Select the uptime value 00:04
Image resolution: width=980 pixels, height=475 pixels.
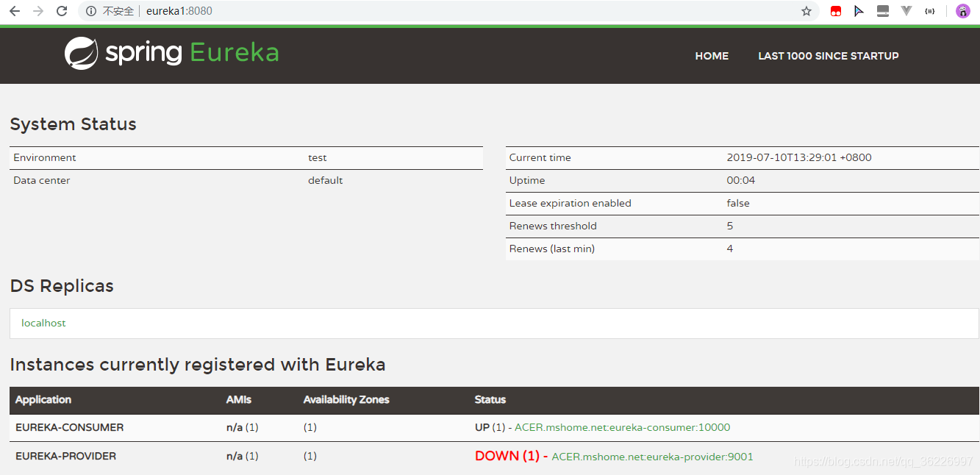click(741, 180)
